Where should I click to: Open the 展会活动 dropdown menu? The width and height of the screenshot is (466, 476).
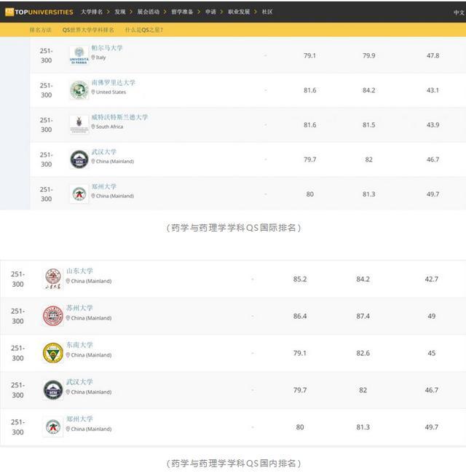(x=149, y=12)
